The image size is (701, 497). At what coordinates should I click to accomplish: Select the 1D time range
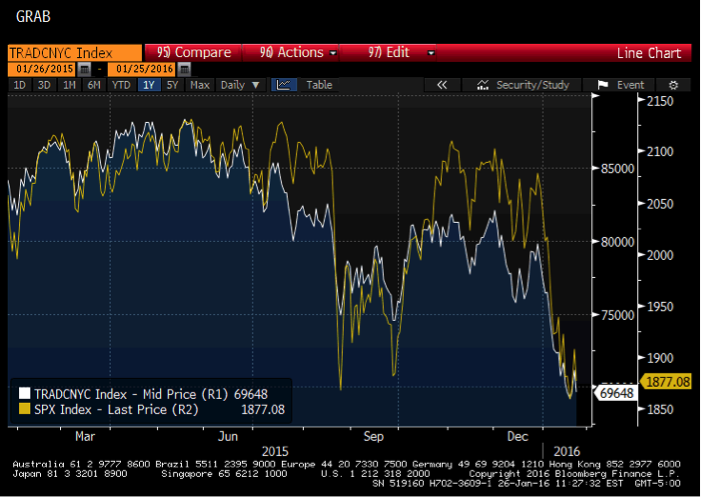coord(19,85)
